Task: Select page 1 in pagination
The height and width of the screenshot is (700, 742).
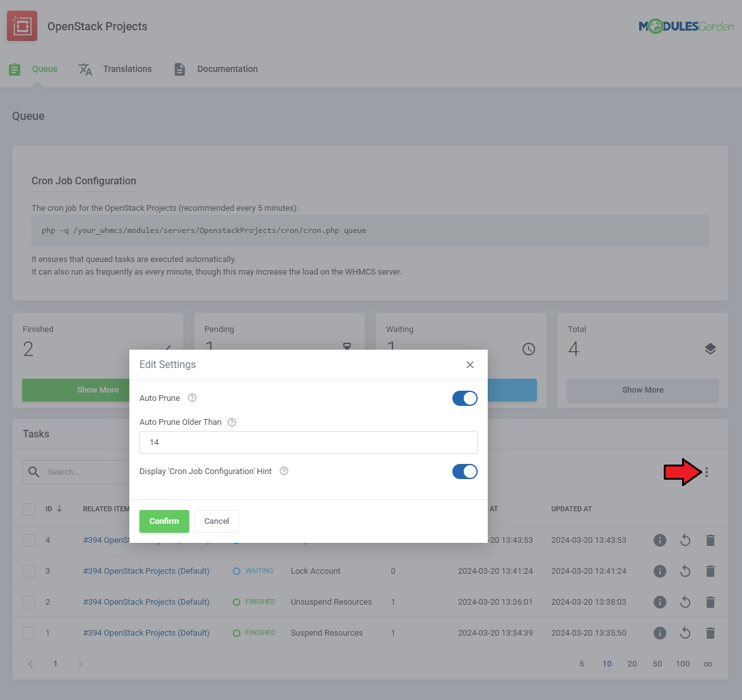Action: 56,664
